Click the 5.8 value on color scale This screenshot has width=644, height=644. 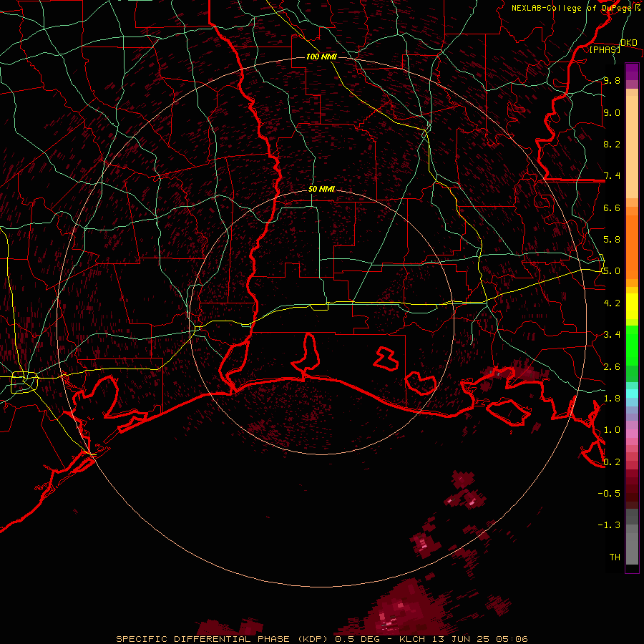point(612,240)
